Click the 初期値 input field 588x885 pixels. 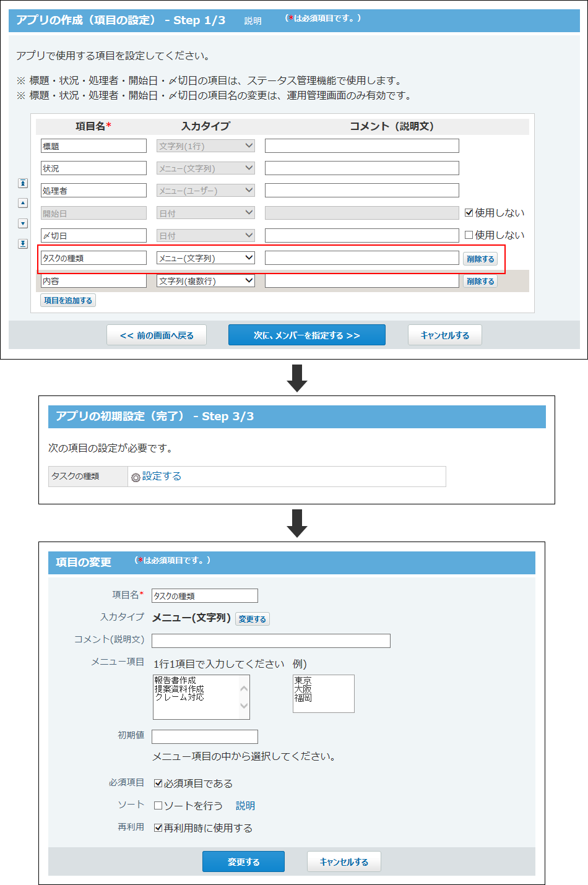(205, 736)
